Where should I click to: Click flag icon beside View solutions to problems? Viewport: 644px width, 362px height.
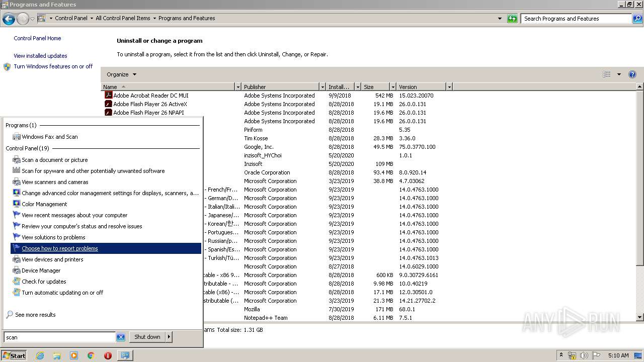tap(17, 237)
